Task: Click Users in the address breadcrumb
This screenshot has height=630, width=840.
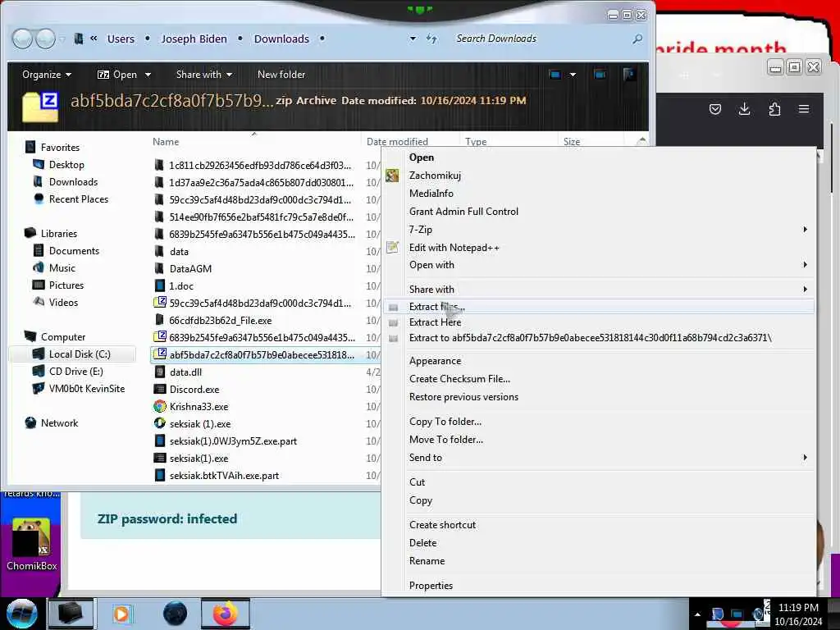Action: (x=121, y=39)
